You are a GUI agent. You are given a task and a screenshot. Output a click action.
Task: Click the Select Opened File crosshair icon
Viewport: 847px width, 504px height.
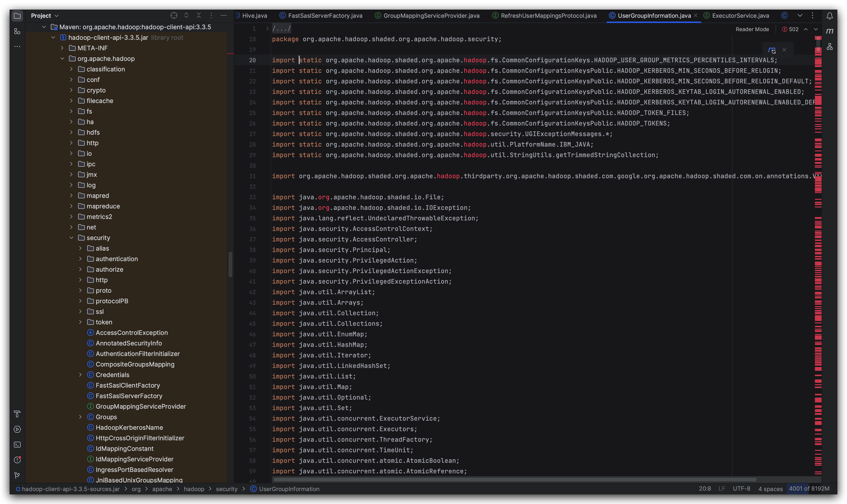click(x=174, y=15)
